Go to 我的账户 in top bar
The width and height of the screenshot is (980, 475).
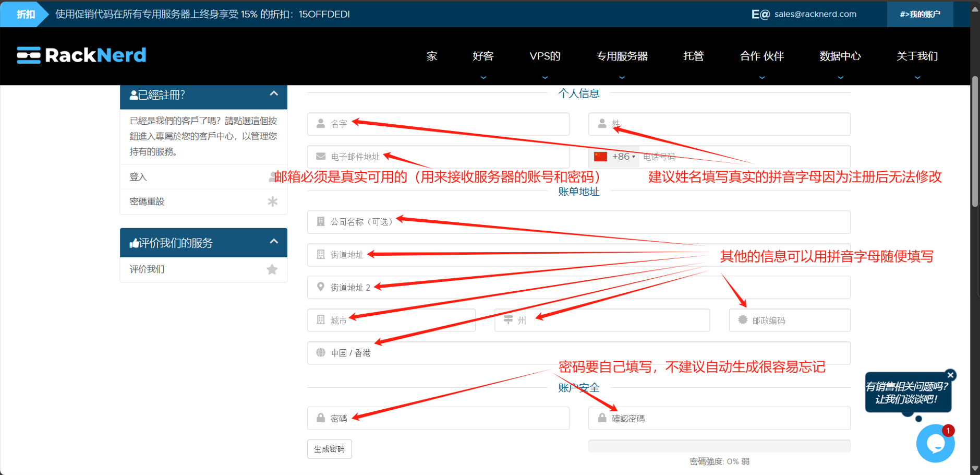tap(919, 14)
